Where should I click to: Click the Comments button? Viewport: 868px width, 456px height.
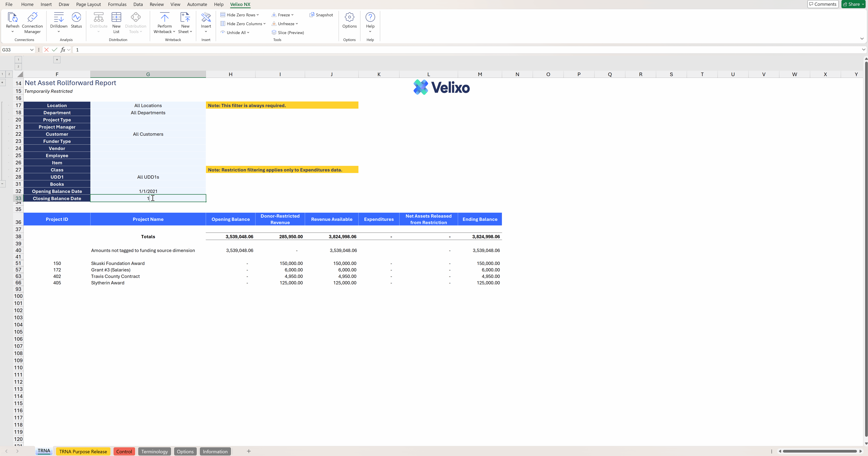click(x=823, y=4)
